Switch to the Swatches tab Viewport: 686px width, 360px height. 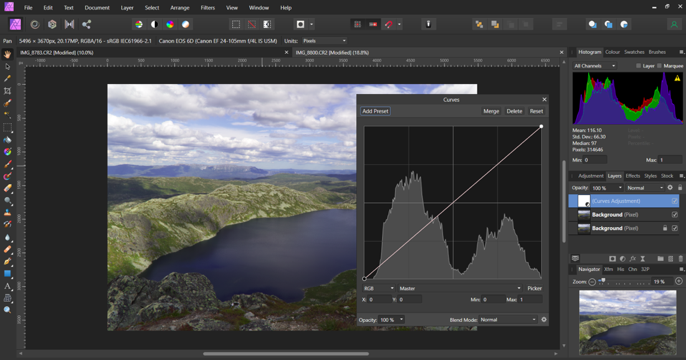point(634,52)
